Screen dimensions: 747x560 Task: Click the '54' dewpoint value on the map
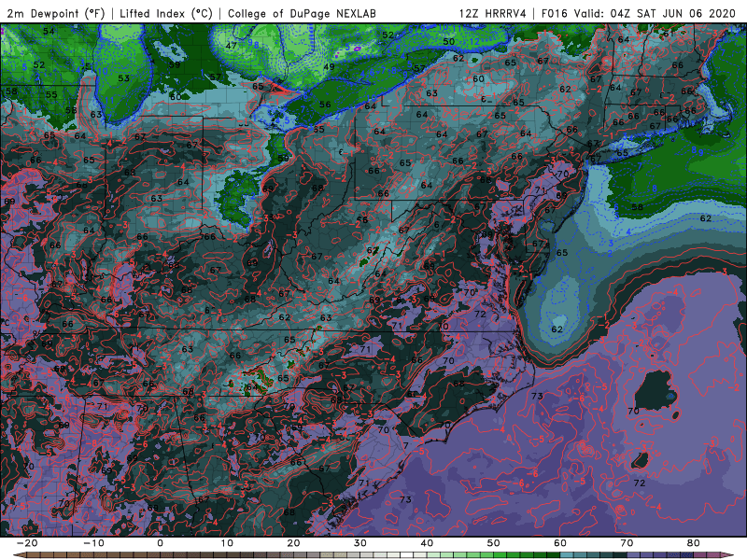tap(49, 32)
